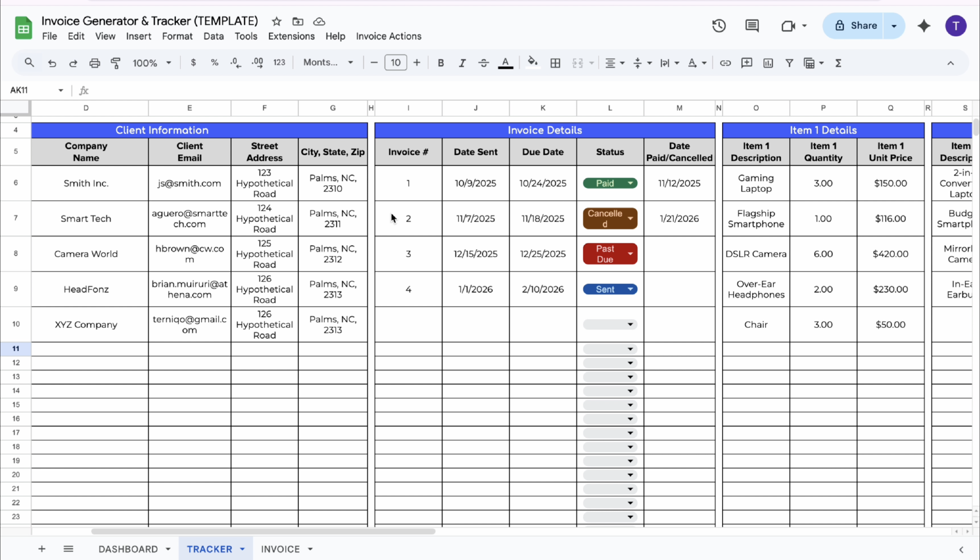Image resolution: width=980 pixels, height=560 pixels.
Task: Toggle strikethrough formatting
Action: pyautogui.click(x=483, y=63)
